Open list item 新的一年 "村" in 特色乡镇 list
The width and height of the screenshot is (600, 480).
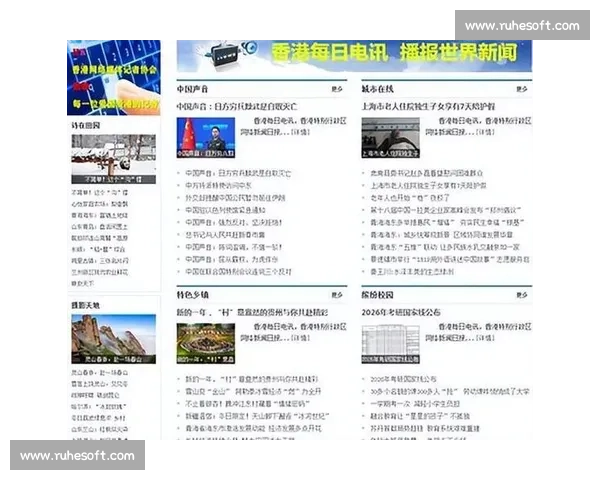252,379
